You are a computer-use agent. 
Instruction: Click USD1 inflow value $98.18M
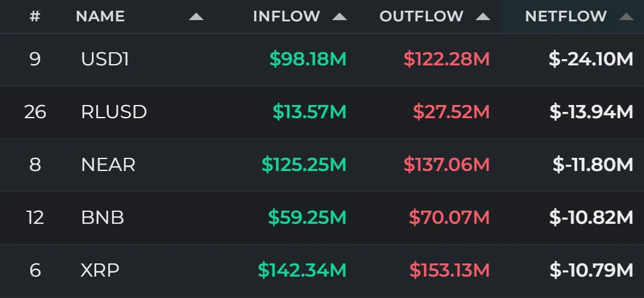pyautogui.click(x=308, y=59)
